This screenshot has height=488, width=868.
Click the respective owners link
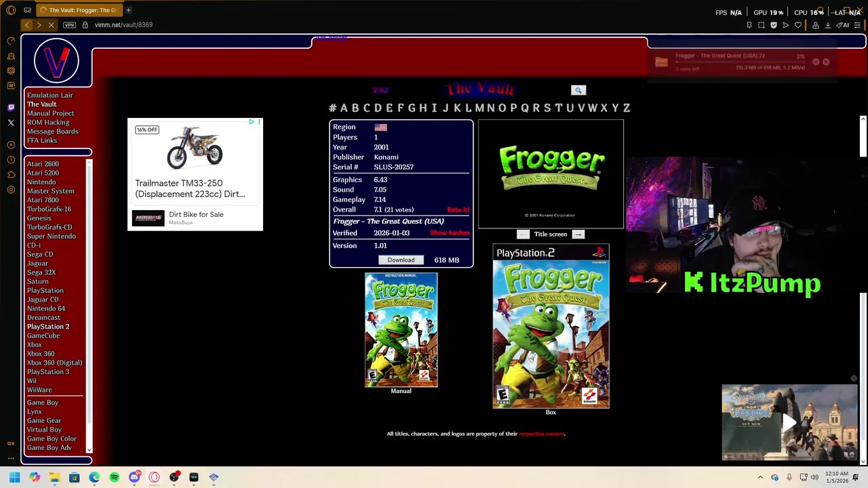[541, 434]
